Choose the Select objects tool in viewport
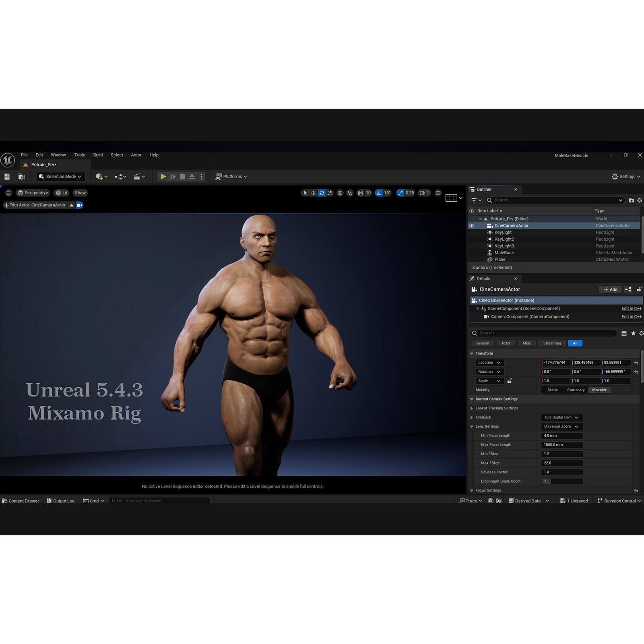 point(305,193)
